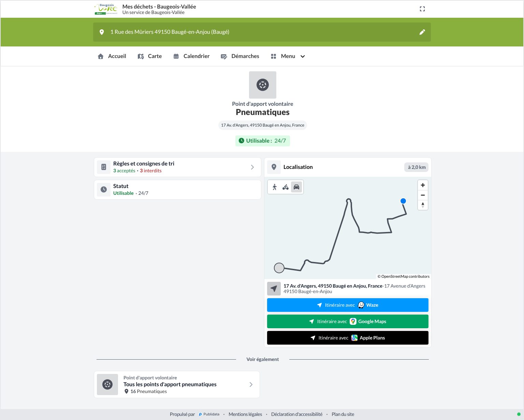524x420 pixels.
Task: Click the Baugeois Vallée logo
Action: coord(106,9)
